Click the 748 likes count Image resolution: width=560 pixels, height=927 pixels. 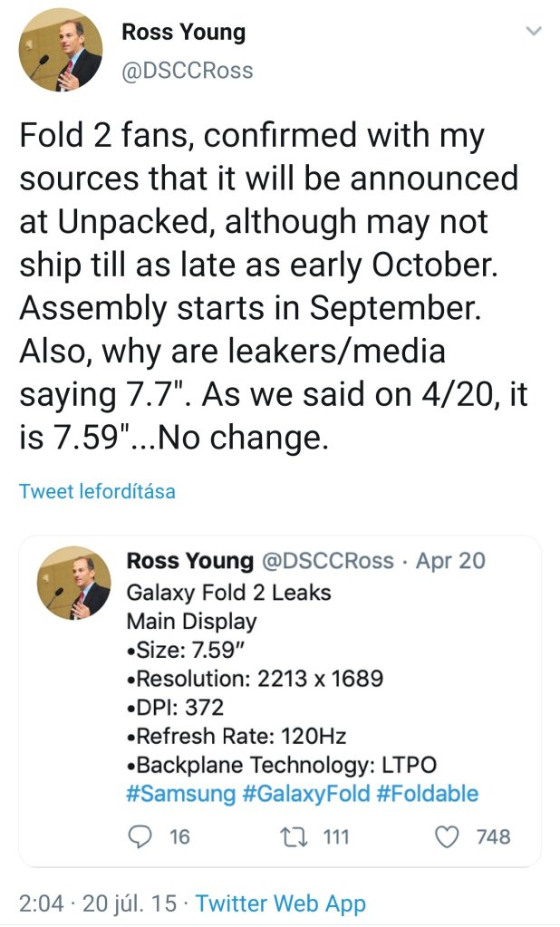[x=493, y=837]
